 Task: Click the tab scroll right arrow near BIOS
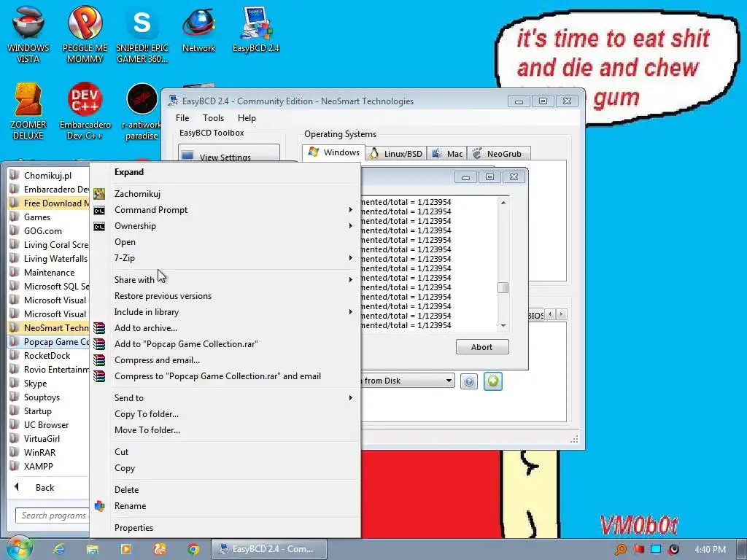(561, 314)
